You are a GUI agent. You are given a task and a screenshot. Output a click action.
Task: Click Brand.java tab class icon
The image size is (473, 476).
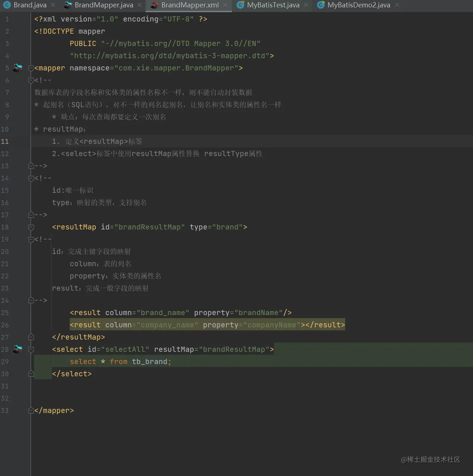coord(7,5)
